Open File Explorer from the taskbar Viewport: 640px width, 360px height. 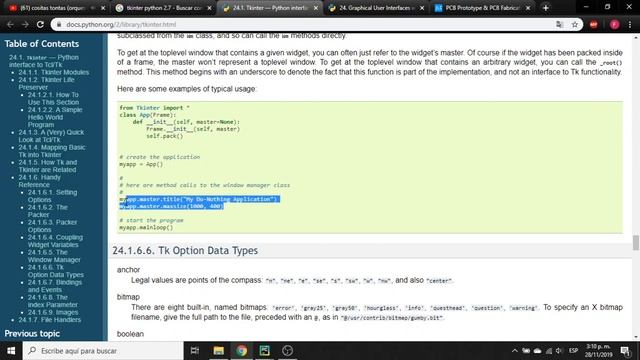218,351
